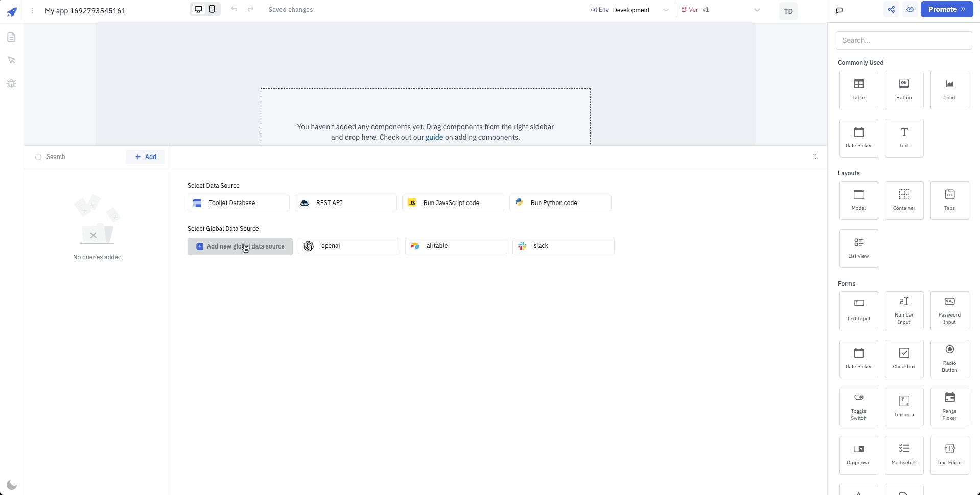This screenshot has height=495, width=980.
Task: Choose Run JavaScript code option
Action: click(453, 203)
